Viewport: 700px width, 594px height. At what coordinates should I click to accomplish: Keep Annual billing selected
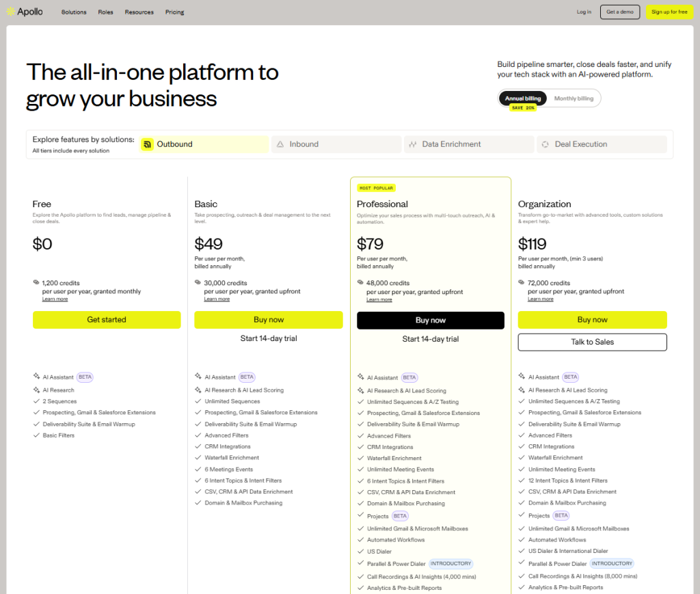click(x=522, y=98)
